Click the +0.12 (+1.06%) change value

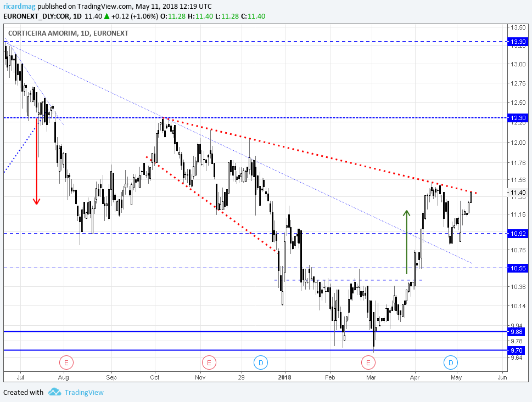(135, 16)
